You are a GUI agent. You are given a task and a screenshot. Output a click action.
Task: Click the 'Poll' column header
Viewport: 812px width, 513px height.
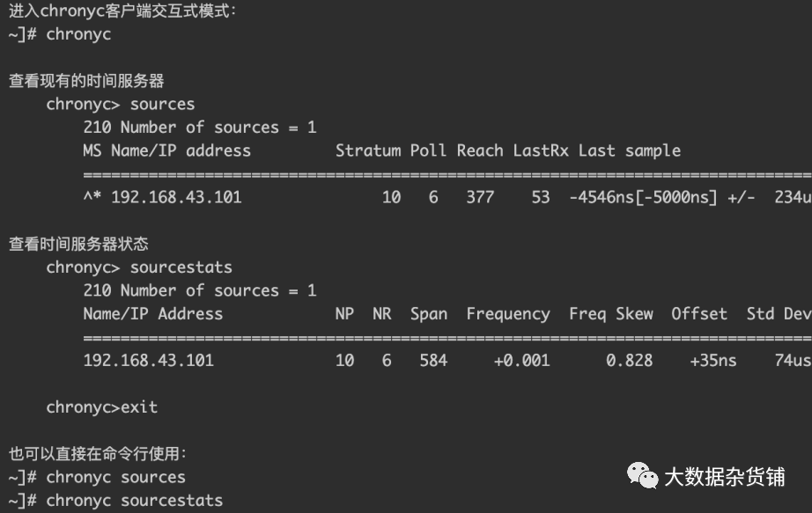pos(428,150)
